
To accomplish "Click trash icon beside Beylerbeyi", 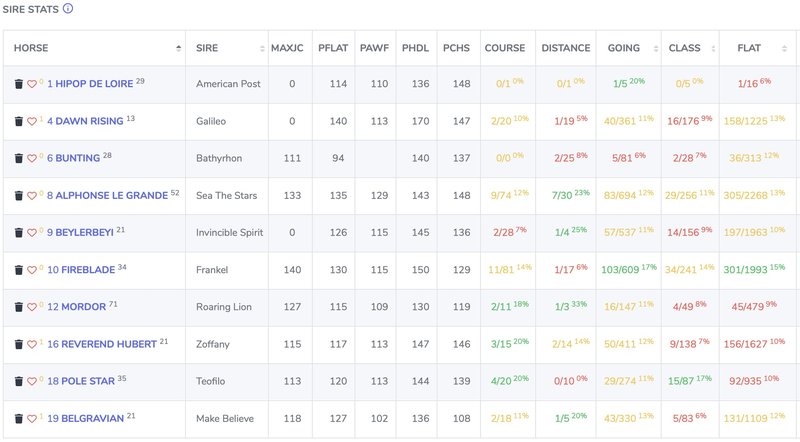I will pos(18,233).
